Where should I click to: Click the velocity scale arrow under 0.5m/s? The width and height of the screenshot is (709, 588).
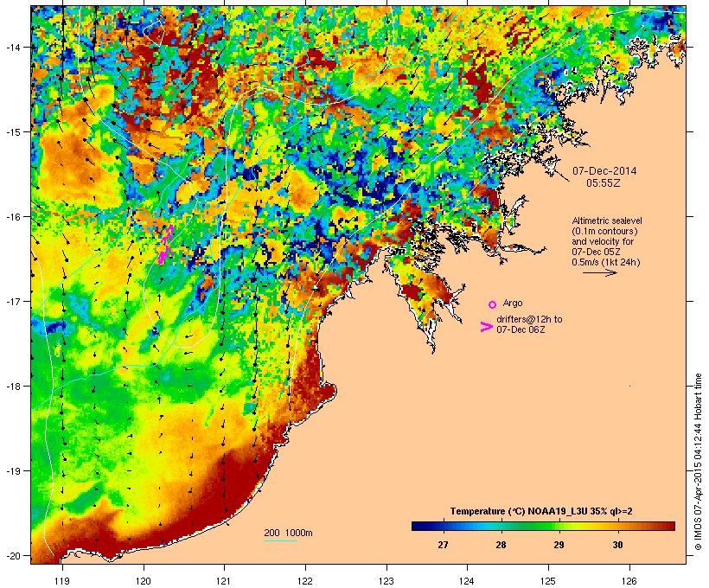click(x=599, y=272)
